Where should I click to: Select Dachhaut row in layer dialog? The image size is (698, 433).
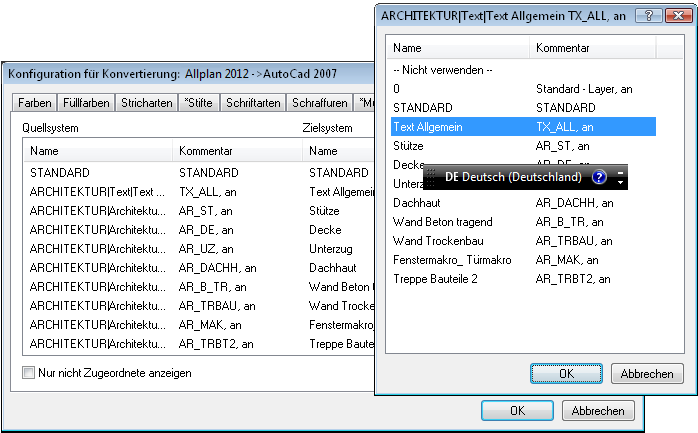(523, 203)
